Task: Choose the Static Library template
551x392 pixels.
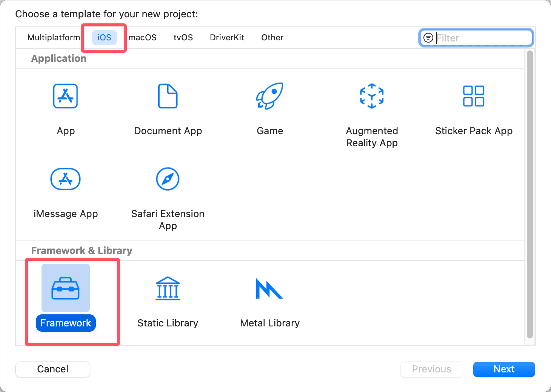Action: pos(168,289)
